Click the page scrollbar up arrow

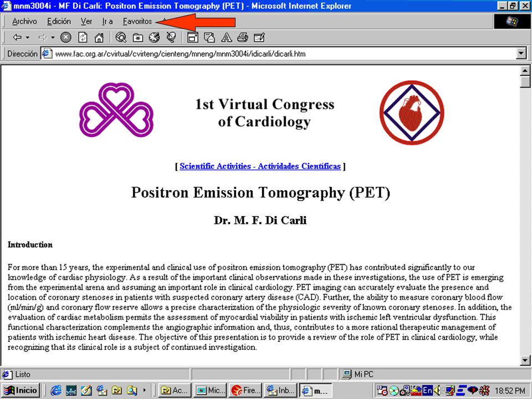coord(525,70)
